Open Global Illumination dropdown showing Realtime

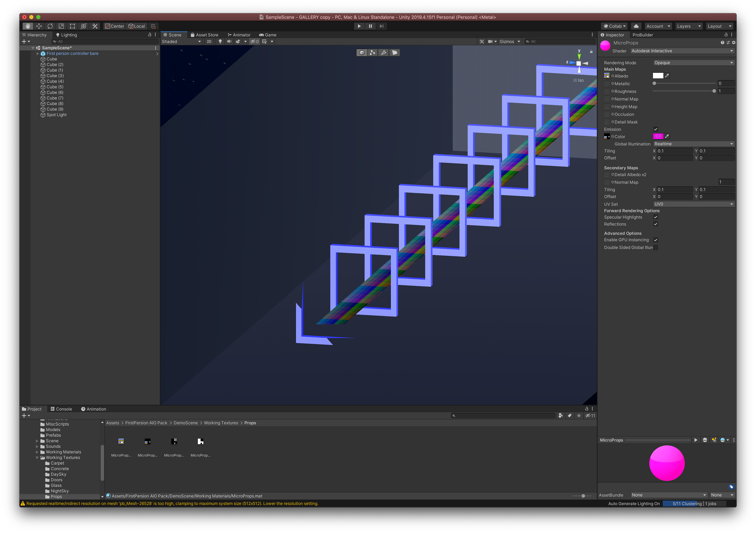pyautogui.click(x=694, y=144)
